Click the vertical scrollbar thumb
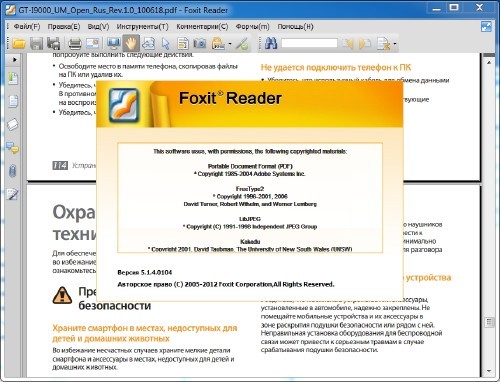 (x=489, y=322)
